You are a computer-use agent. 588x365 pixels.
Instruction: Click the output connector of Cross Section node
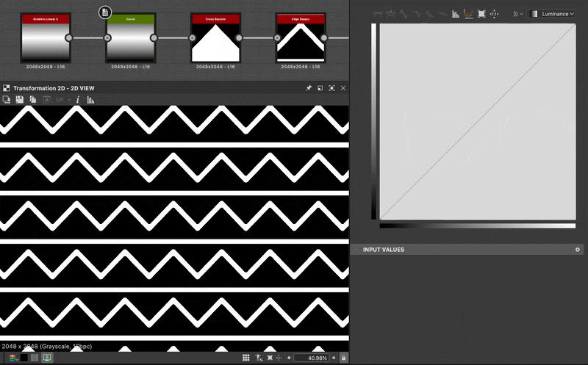tap(239, 38)
